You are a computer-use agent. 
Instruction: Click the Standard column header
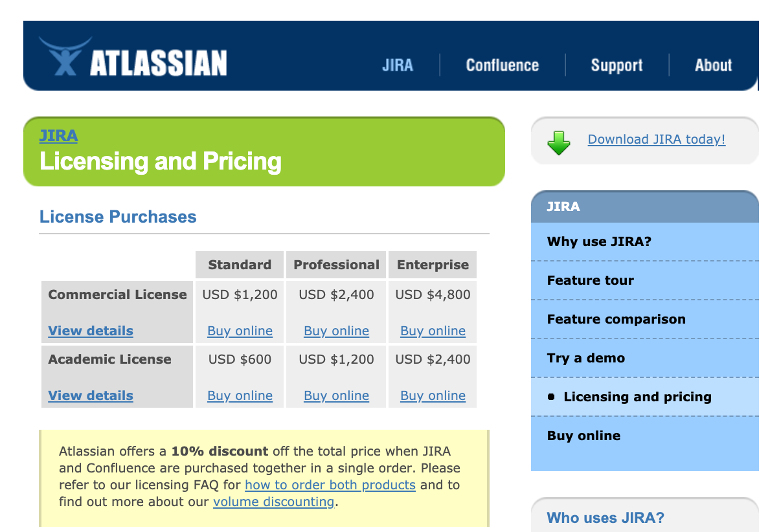coord(240,265)
